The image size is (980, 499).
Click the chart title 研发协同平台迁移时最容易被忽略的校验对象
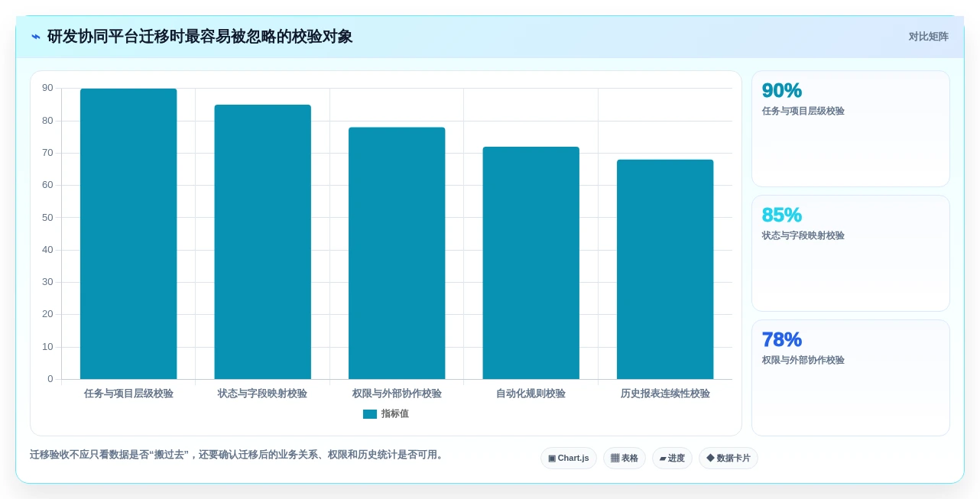(200, 37)
